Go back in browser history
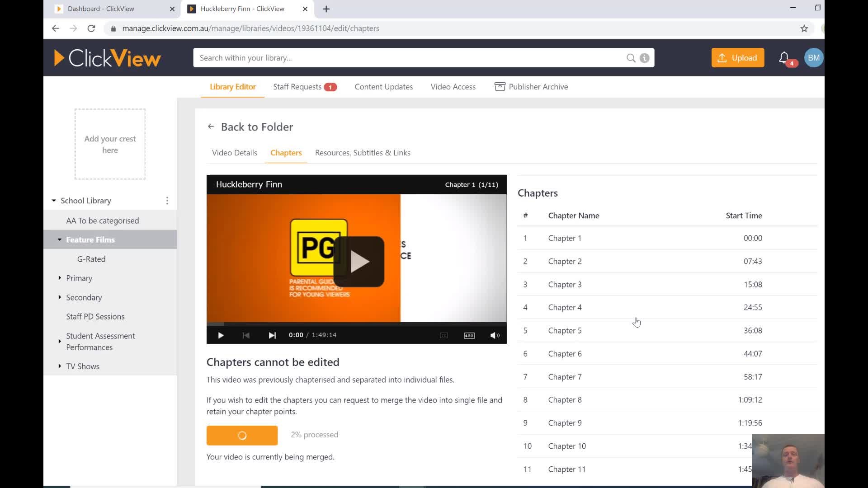Screen dimensions: 868x488 coord(55,28)
